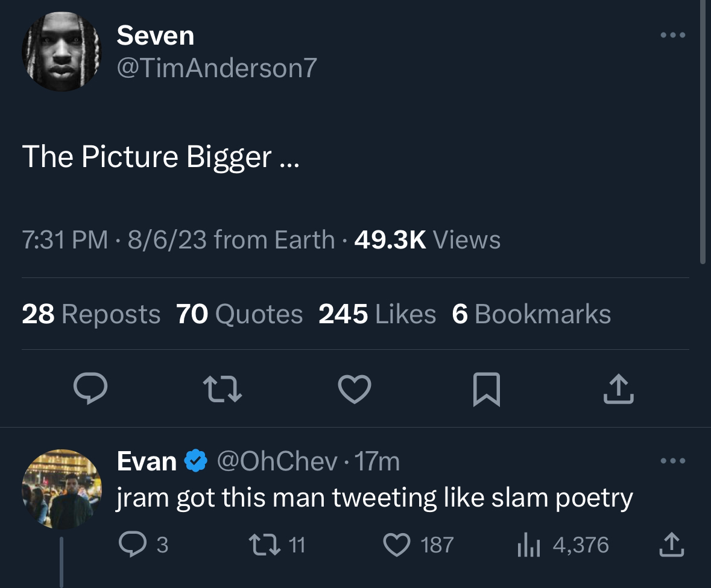This screenshot has width=711, height=588.
Task: Reply to Evan's comment
Action: [x=130, y=545]
